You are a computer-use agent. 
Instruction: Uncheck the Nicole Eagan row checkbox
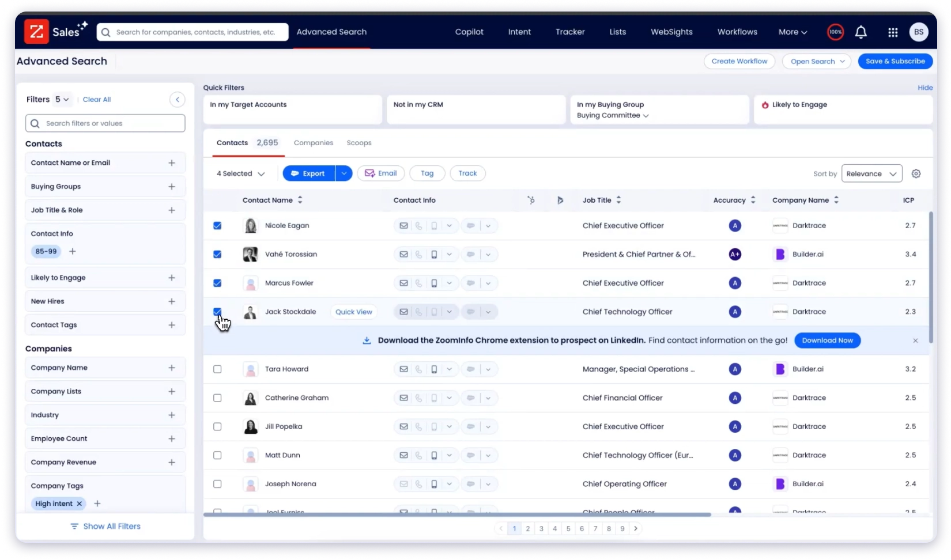(217, 226)
